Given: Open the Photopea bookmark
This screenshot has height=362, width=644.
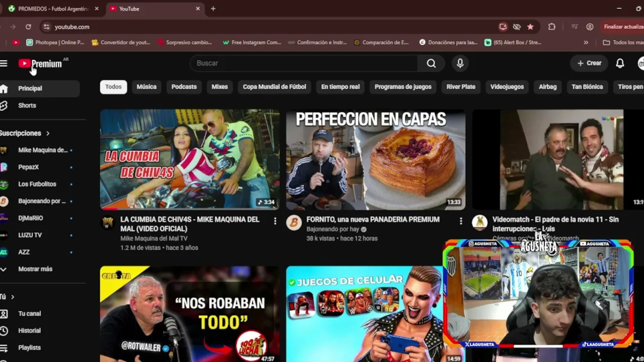Looking at the screenshot, I should point(55,43).
